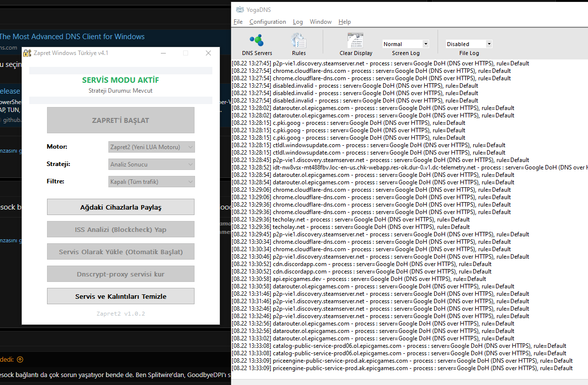The height and width of the screenshot is (385, 588).
Task: Click Servis Olarak Yükle button
Action: coord(121,252)
